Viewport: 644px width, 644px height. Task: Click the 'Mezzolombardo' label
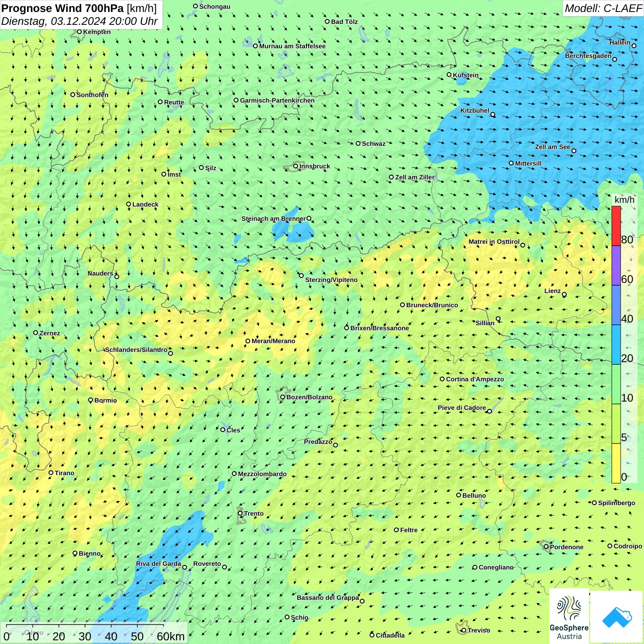(262, 474)
